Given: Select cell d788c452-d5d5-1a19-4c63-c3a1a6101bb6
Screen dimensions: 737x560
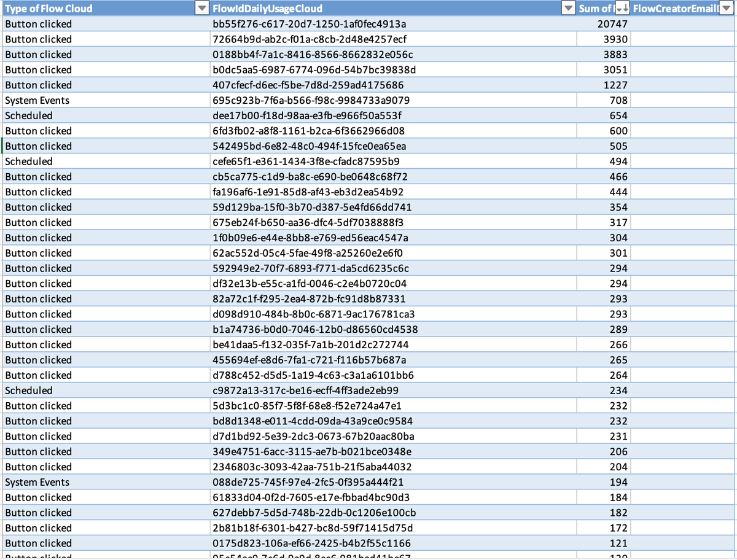Looking at the screenshot, I should point(393,375).
